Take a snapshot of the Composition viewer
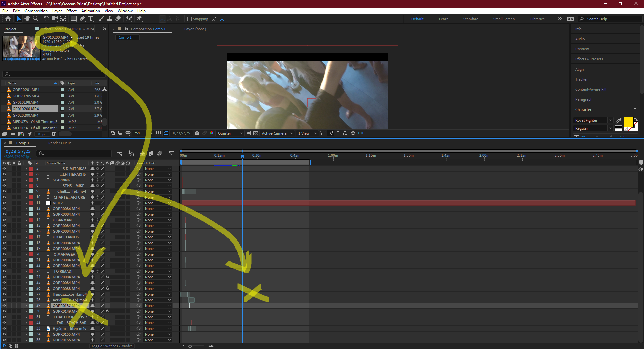 pos(197,133)
